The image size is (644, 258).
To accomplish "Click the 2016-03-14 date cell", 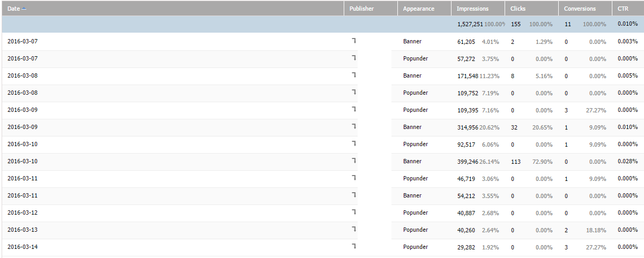I will 23,247.
